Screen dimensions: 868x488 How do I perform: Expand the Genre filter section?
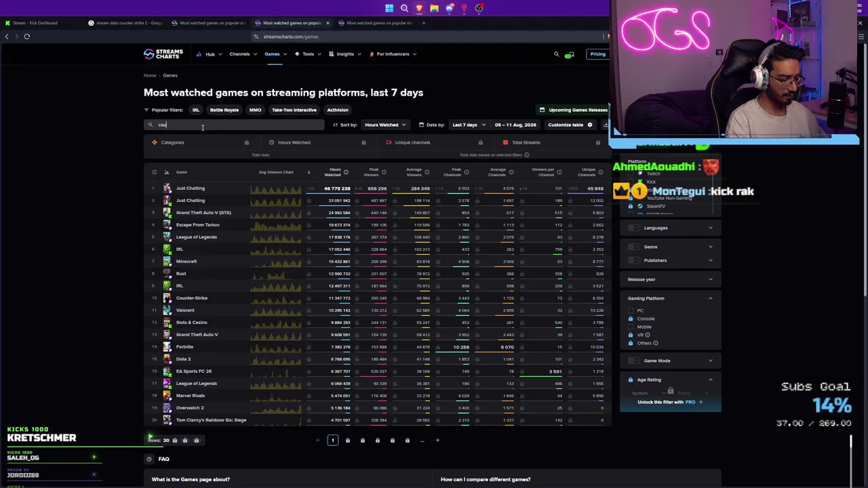point(711,247)
